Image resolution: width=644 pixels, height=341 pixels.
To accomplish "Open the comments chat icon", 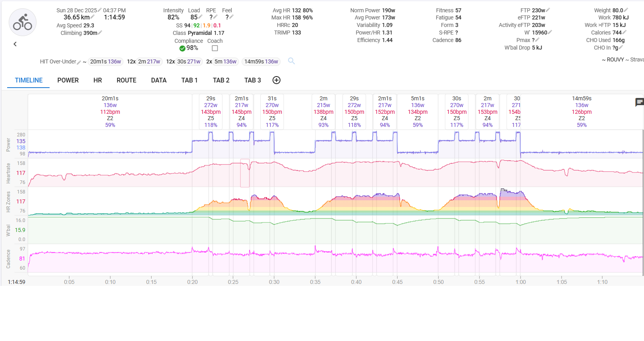I will tap(639, 102).
